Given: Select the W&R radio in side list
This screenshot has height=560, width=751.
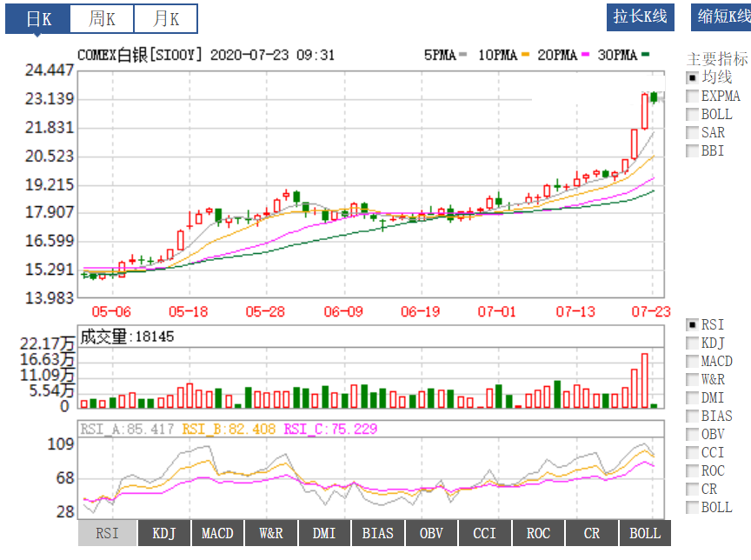Looking at the screenshot, I should [692, 379].
